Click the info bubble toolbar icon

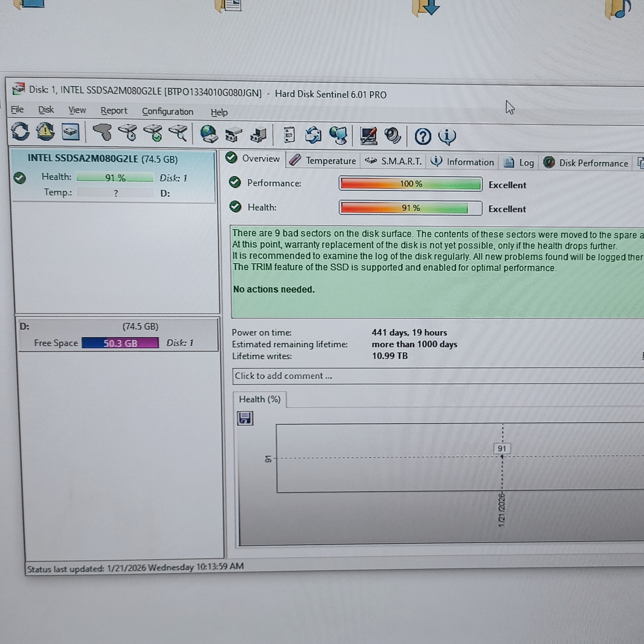pyautogui.click(x=447, y=137)
